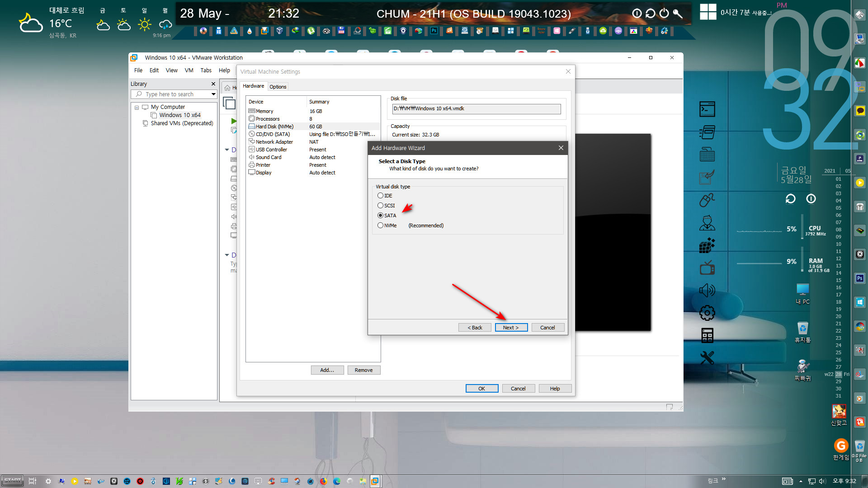Viewport: 868px width, 488px height.
Task: Click the top bar restart icon
Action: point(651,13)
